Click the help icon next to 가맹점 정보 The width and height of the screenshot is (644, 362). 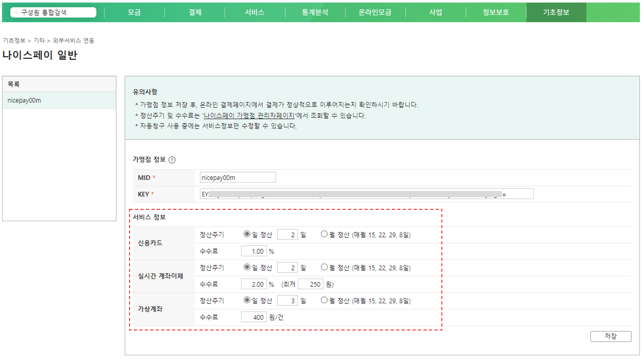[172, 160]
